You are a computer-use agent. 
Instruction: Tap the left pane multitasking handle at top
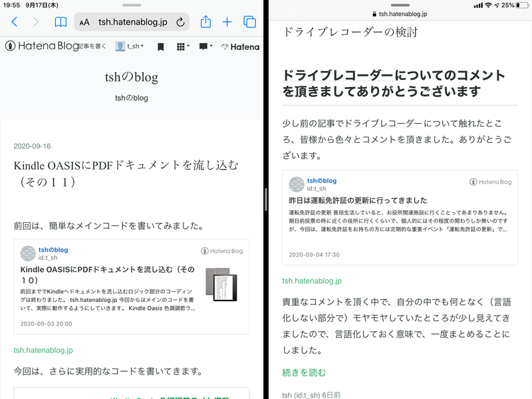pos(132,5)
